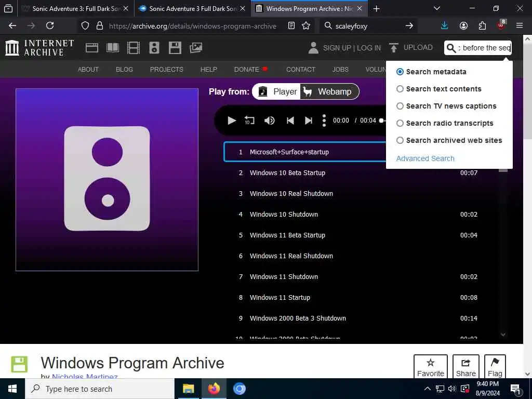Open the Texts books section icon
Image resolution: width=532 pixels, height=399 pixels.
point(113,48)
